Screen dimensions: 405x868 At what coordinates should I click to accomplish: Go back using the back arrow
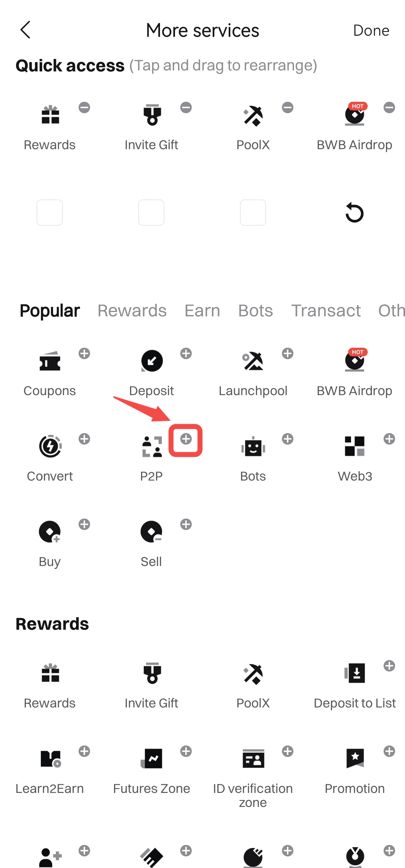click(25, 30)
